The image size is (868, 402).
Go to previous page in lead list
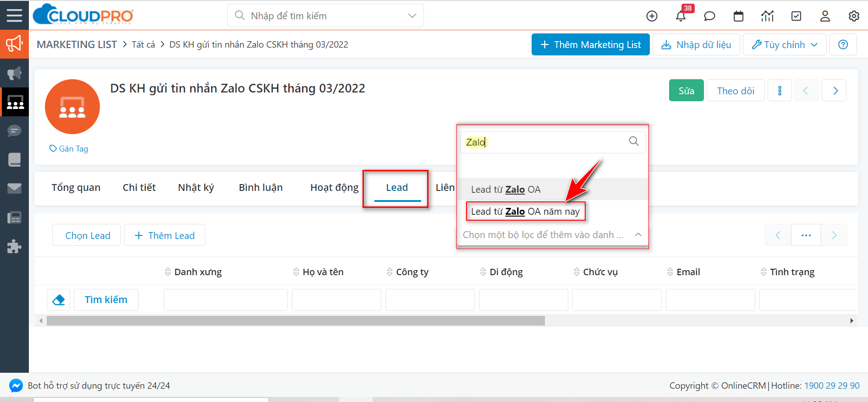(778, 235)
